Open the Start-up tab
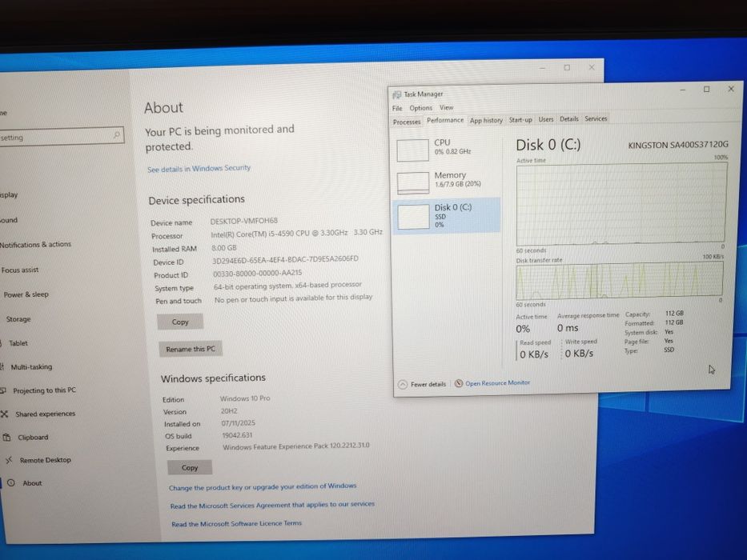This screenshot has width=747, height=560. point(520,119)
